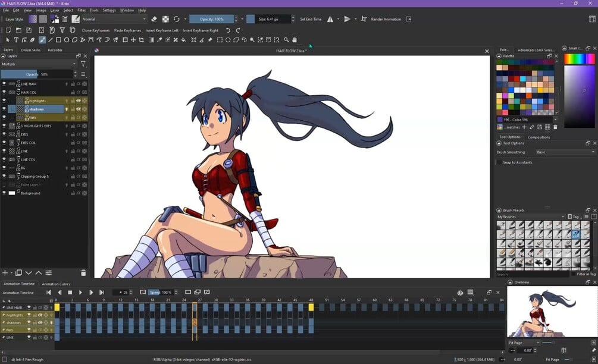Toggle Filter in Tag checkbox

[x=573, y=274]
